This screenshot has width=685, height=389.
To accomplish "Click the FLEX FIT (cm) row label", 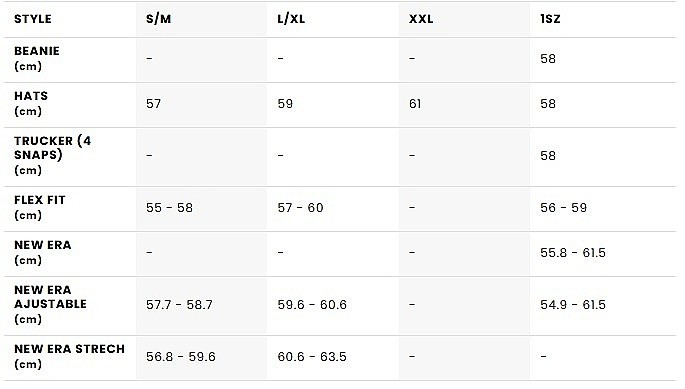I will pos(40,208).
